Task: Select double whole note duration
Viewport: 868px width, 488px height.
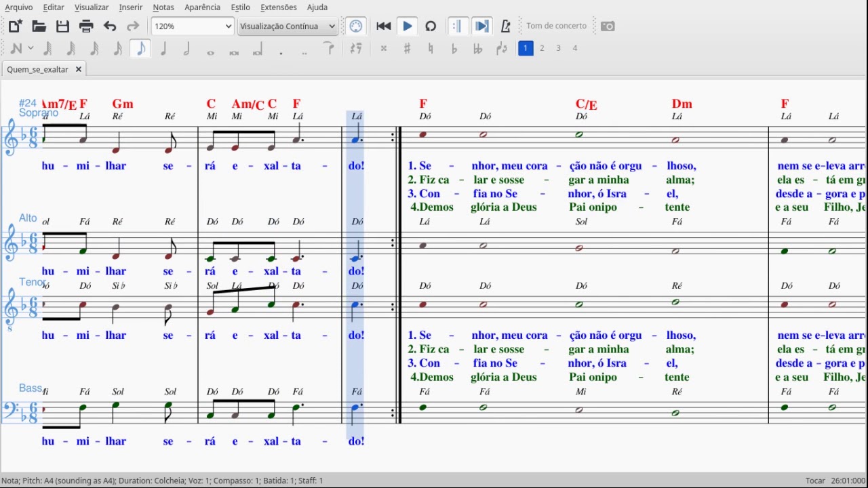Action: [x=234, y=52]
